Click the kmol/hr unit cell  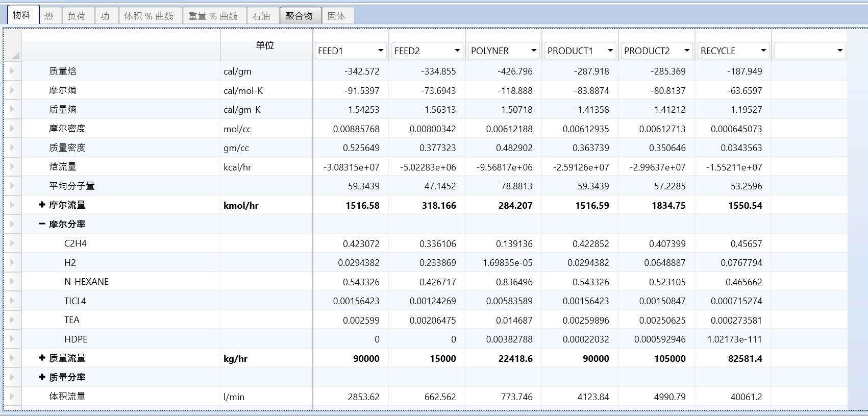click(x=266, y=205)
